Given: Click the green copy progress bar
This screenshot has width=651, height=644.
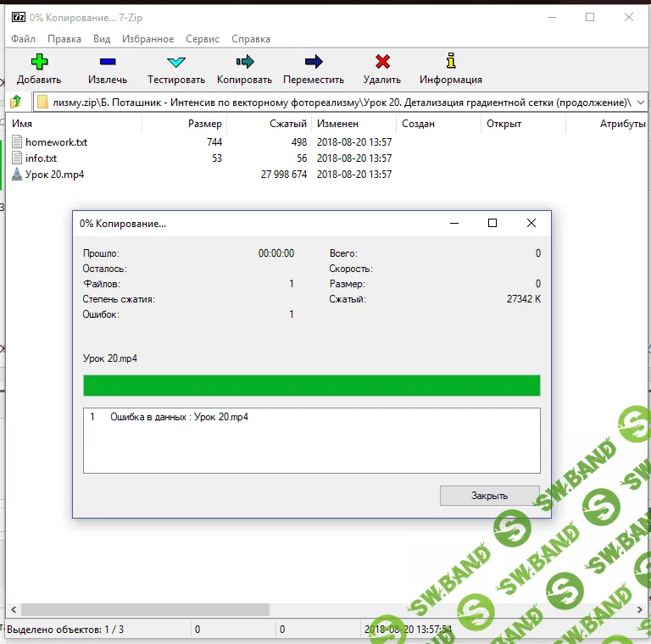Looking at the screenshot, I should click(x=311, y=386).
